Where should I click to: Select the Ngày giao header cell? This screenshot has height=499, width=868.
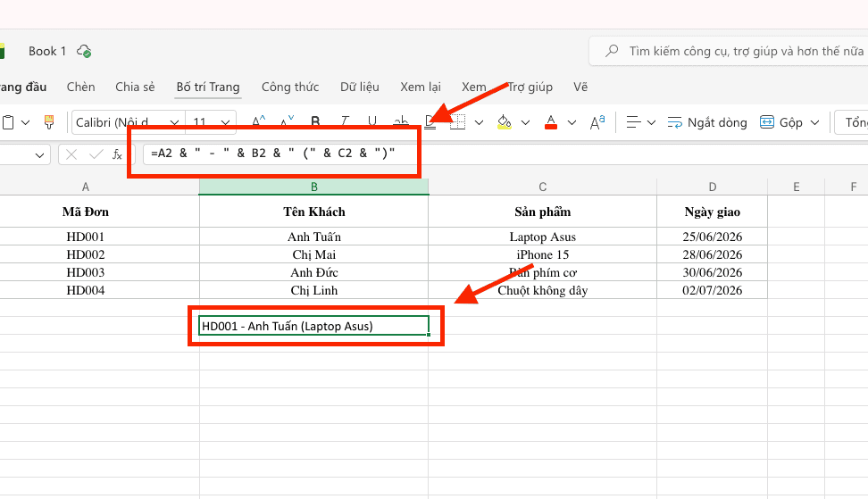coord(713,212)
